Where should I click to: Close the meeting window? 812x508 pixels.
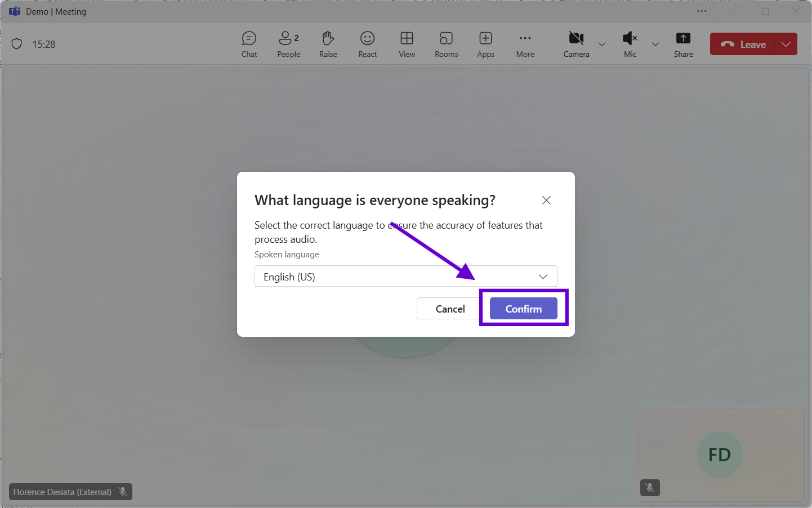click(796, 11)
